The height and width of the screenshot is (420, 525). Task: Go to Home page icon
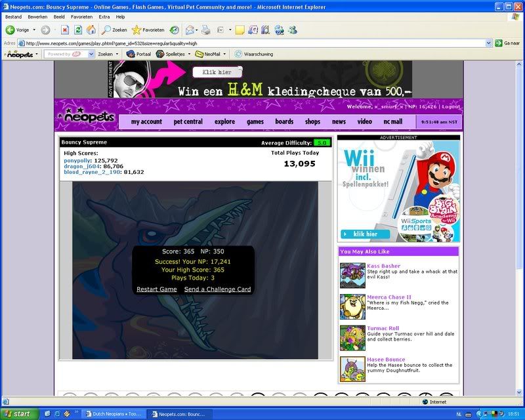coord(91,30)
